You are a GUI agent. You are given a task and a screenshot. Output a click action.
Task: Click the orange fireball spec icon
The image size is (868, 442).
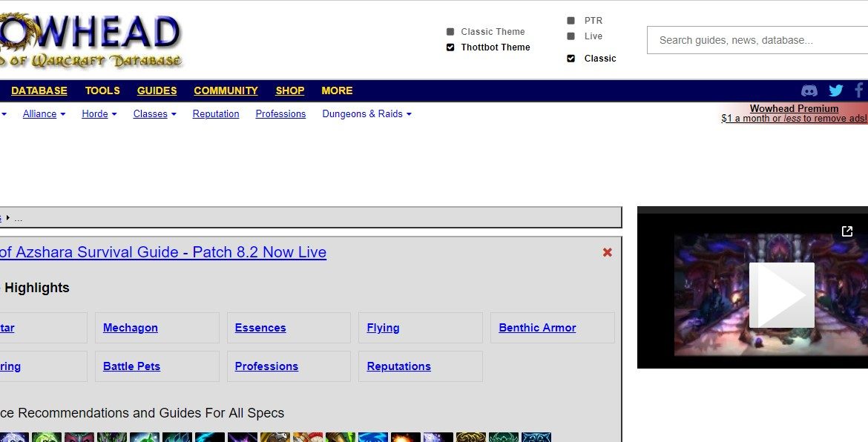(405, 438)
